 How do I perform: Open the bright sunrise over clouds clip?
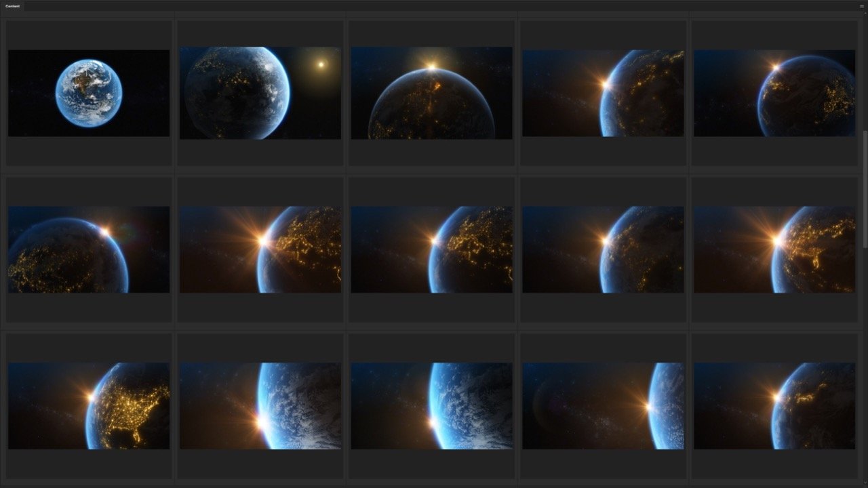[261, 407]
